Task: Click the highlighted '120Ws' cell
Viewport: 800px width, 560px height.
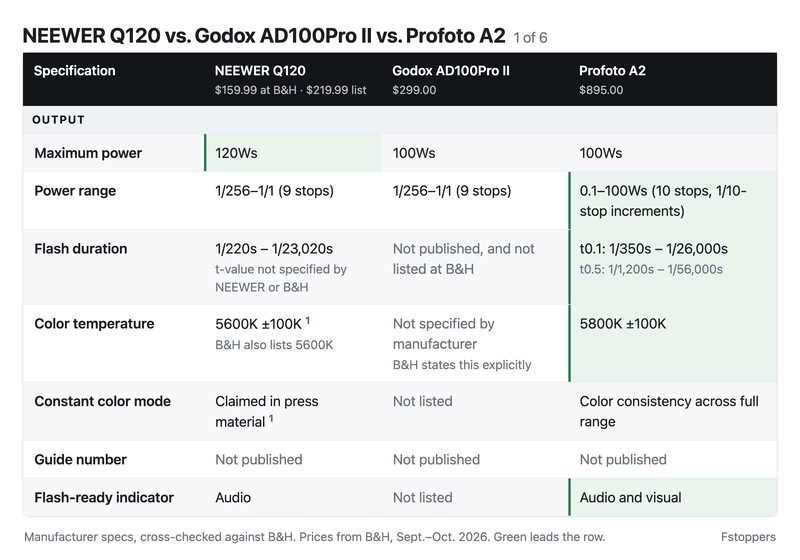Action: pyautogui.click(x=293, y=153)
